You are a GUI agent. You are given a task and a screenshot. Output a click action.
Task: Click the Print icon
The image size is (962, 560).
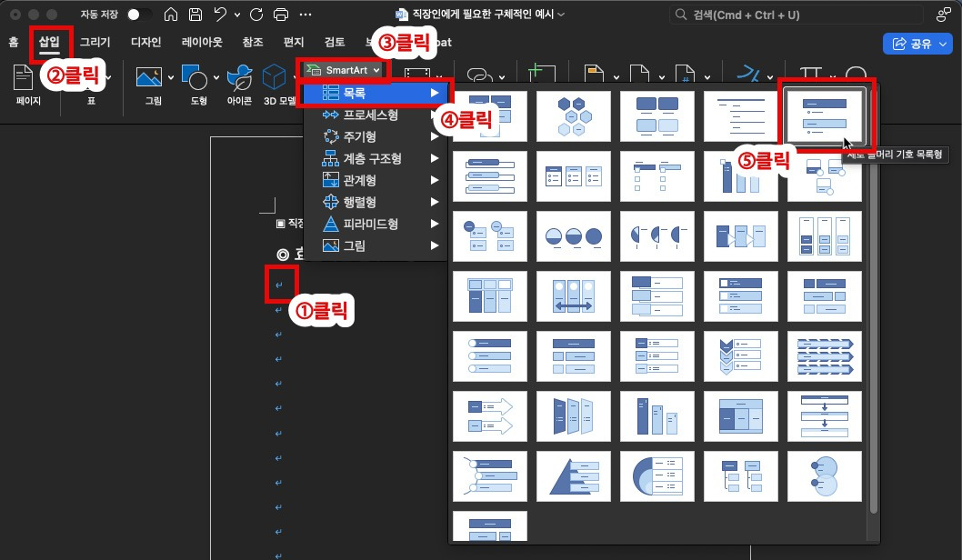[280, 15]
